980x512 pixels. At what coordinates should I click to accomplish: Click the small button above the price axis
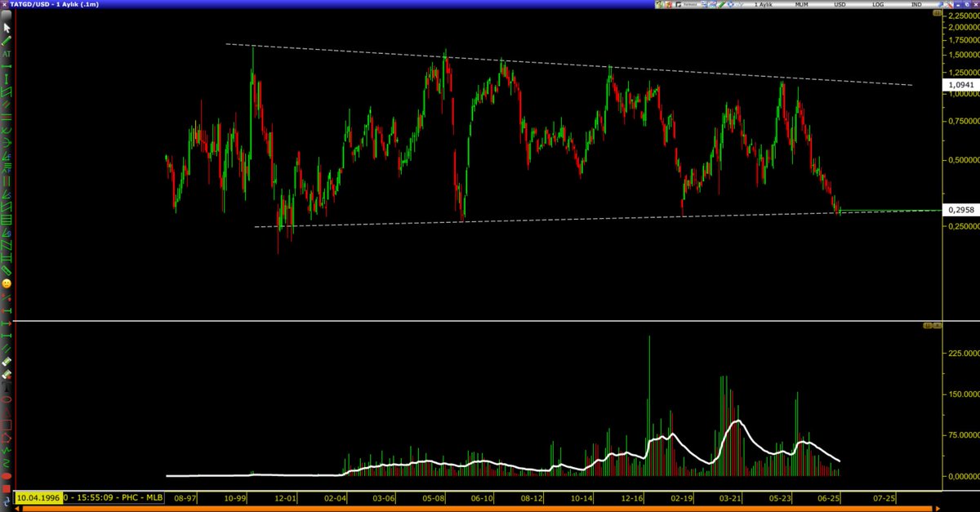coord(938,12)
